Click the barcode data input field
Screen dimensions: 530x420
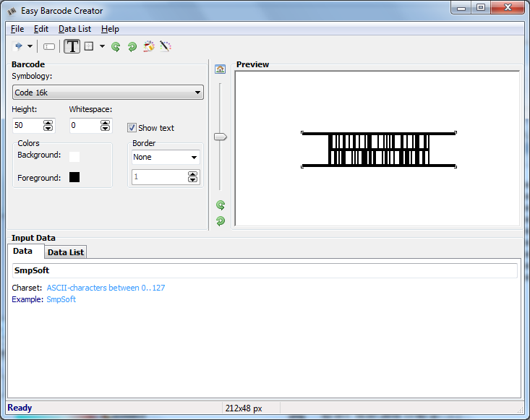coord(265,270)
